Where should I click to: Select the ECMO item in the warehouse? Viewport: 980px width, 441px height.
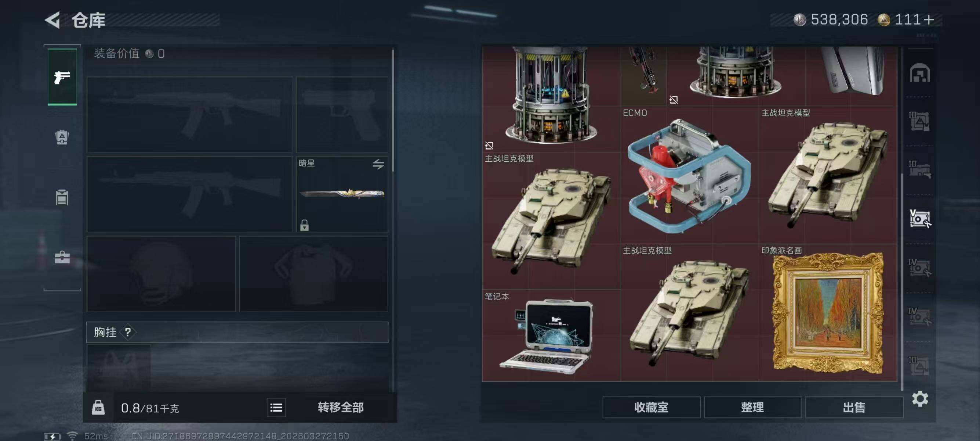pos(689,175)
